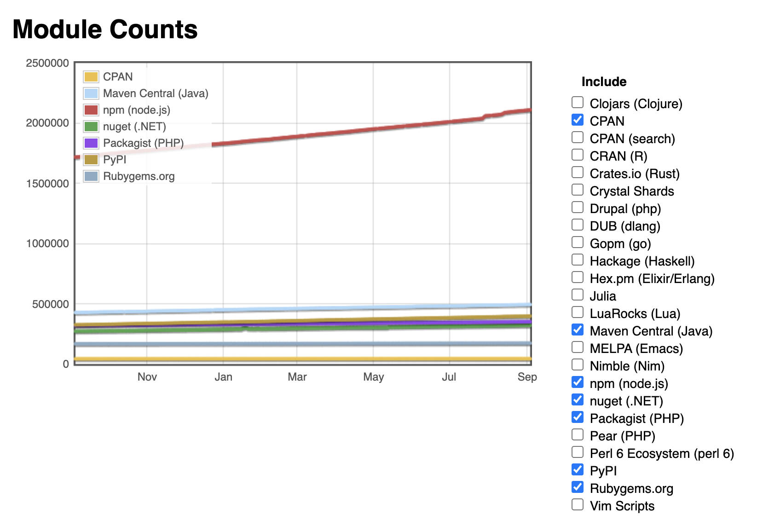Tick the CPAN (search) checkbox

[578, 137]
